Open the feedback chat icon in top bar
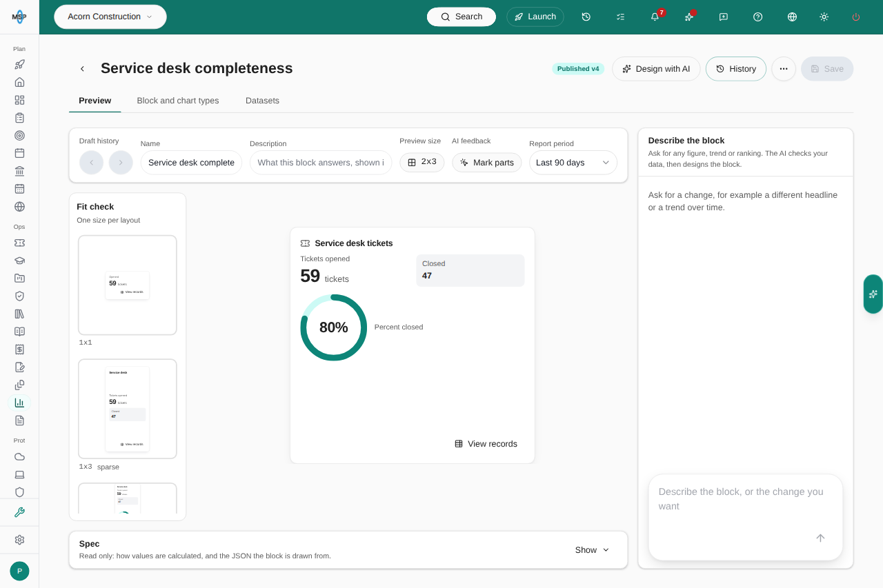The image size is (883, 588). 723,17
